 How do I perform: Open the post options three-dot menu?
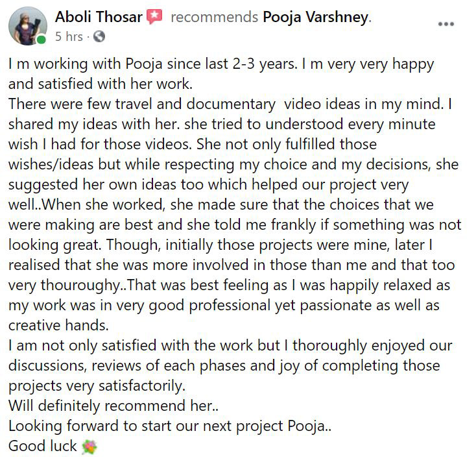[x=446, y=25]
